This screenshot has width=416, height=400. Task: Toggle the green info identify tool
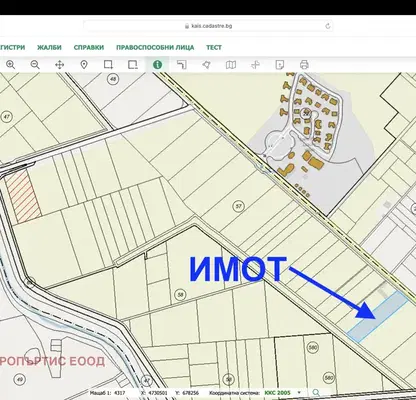[x=157, y=65]
